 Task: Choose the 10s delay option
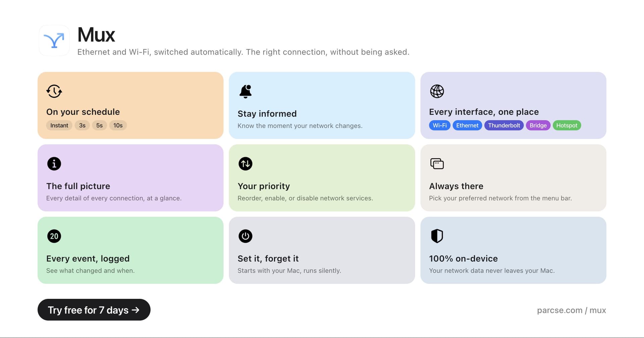[x=118, y=125]
